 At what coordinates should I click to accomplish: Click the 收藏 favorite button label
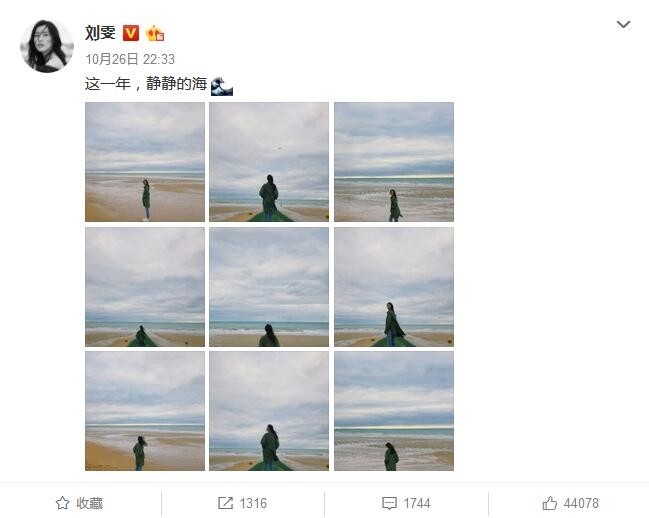pyautogui.click(x=89, y=503)
